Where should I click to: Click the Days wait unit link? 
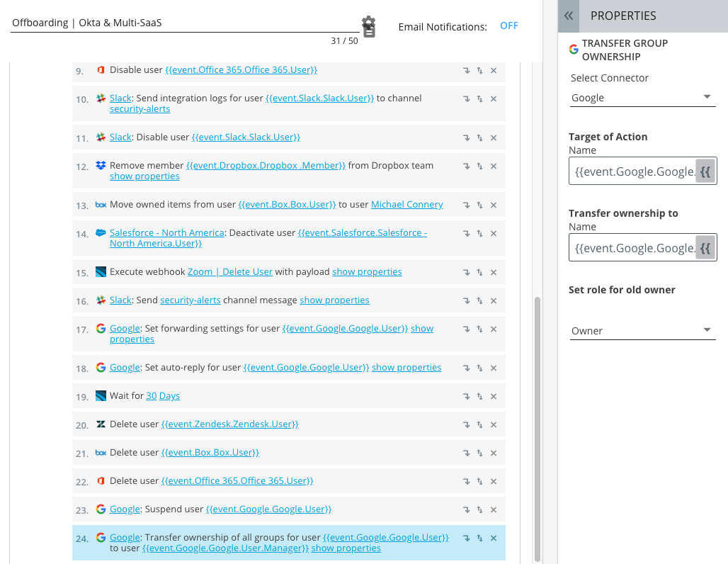169,396
